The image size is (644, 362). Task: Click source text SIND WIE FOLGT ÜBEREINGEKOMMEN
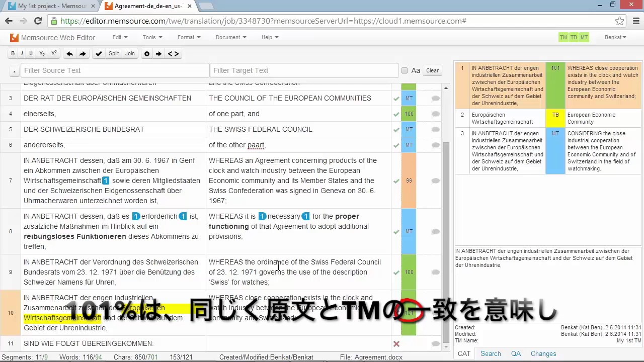click(89, 343)
